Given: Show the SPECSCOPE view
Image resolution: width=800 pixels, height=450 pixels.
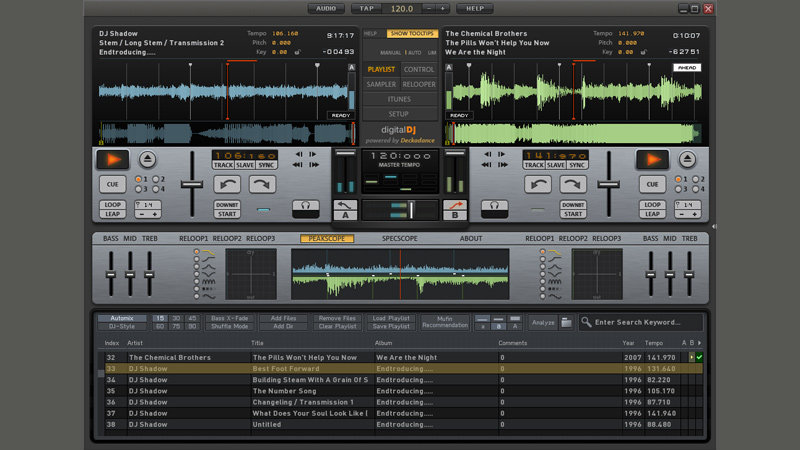Looking at the screenshot, I should 399,238.
